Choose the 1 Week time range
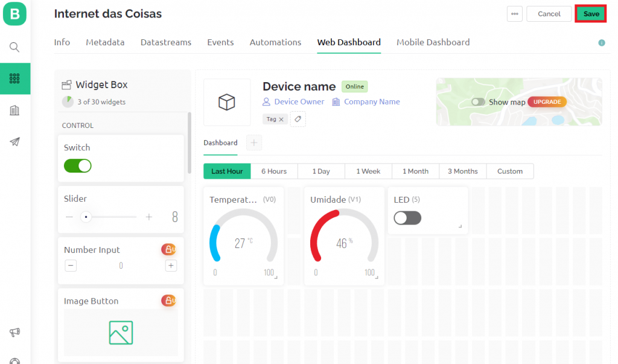Viewport: 618px width, 364px height. (x=368, y=171)
